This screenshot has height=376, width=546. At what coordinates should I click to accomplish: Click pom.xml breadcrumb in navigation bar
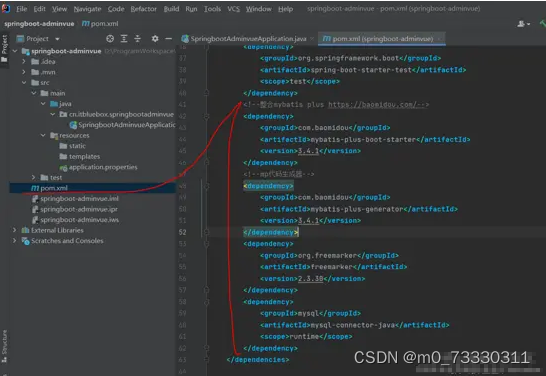(x=100, y=24)
